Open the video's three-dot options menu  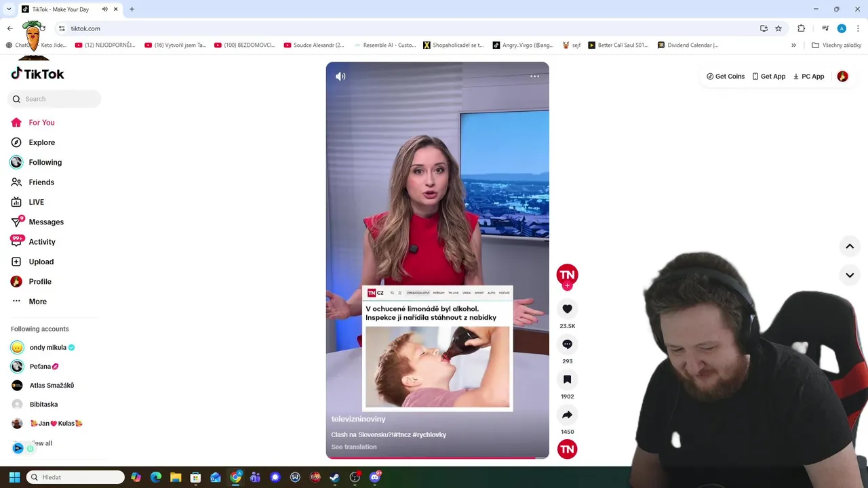[x=534, y=76]
